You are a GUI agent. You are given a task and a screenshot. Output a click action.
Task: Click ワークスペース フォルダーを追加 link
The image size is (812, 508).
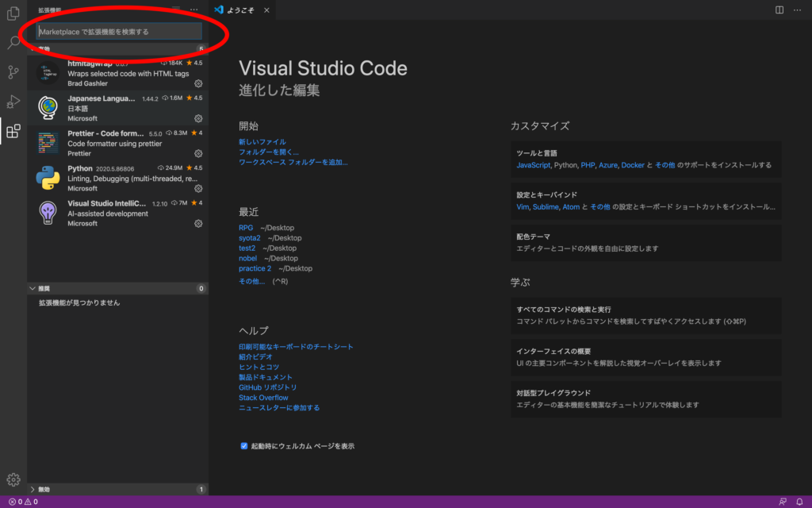coord(293,162)
